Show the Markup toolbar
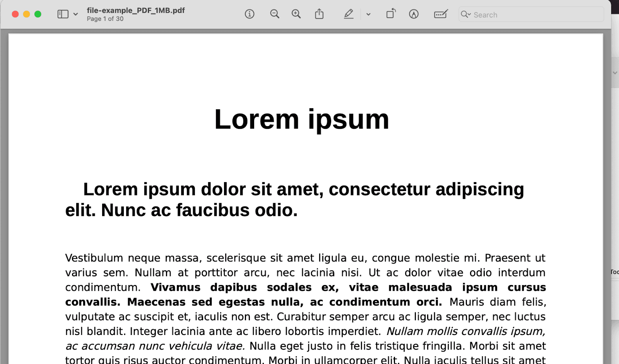Screen dimensions: 619x364 point(414,14)
